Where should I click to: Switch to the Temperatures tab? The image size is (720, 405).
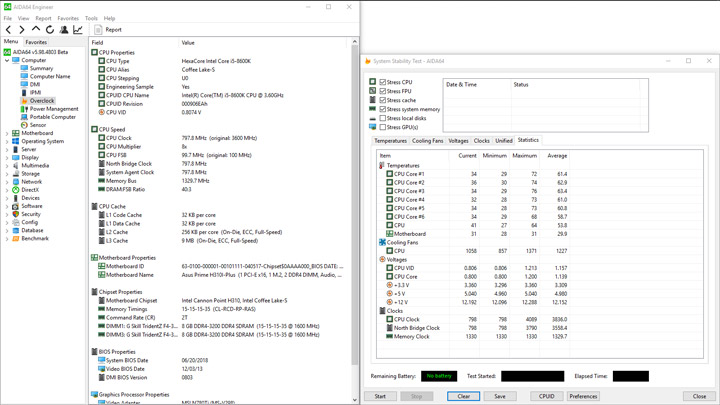point(390,141)
